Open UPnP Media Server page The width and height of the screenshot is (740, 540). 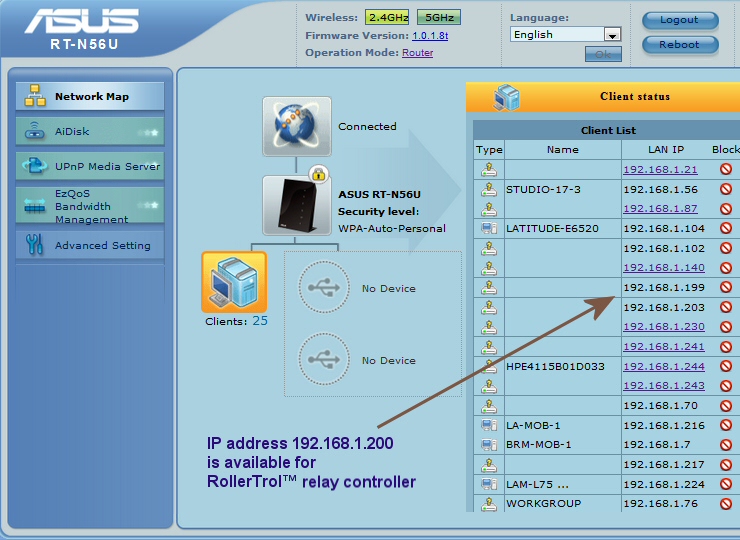click(90, 166)
